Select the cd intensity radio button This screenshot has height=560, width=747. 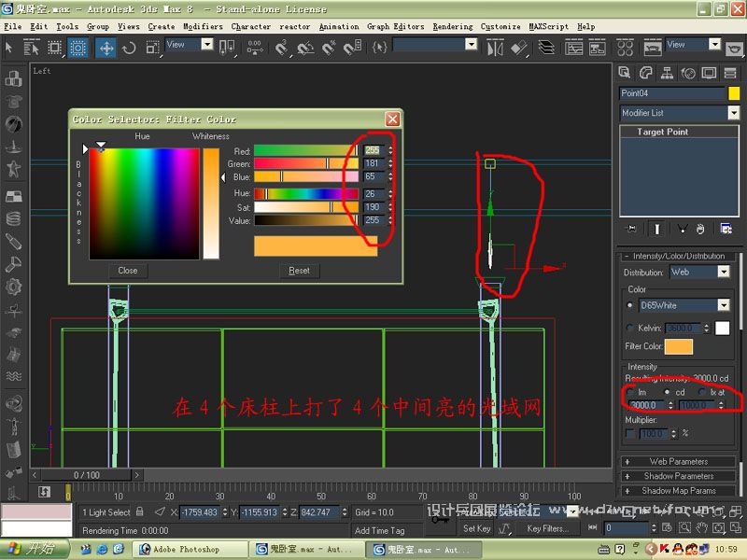click(667, 392)
